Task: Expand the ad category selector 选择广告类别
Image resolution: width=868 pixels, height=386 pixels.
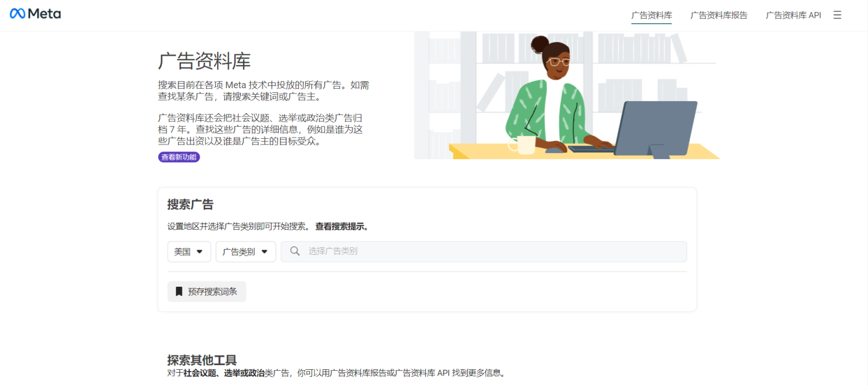Action: pos(484,251)
